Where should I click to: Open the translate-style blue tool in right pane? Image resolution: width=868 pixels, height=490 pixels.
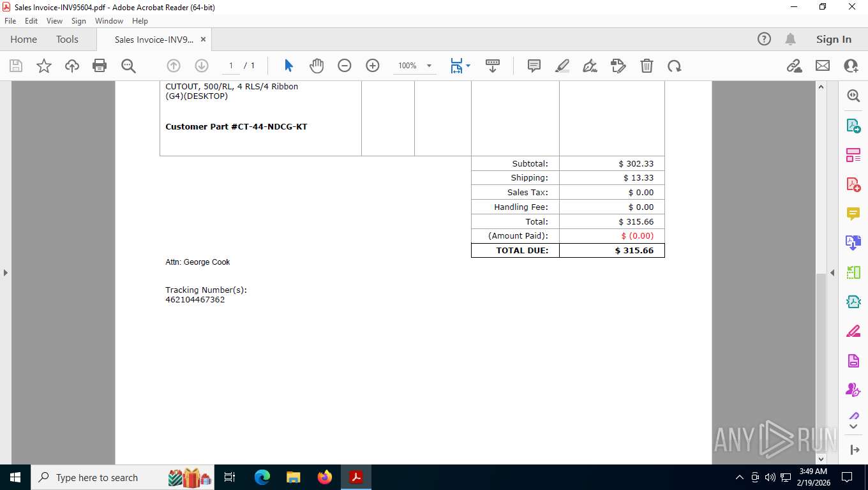[x=853, y=243]
